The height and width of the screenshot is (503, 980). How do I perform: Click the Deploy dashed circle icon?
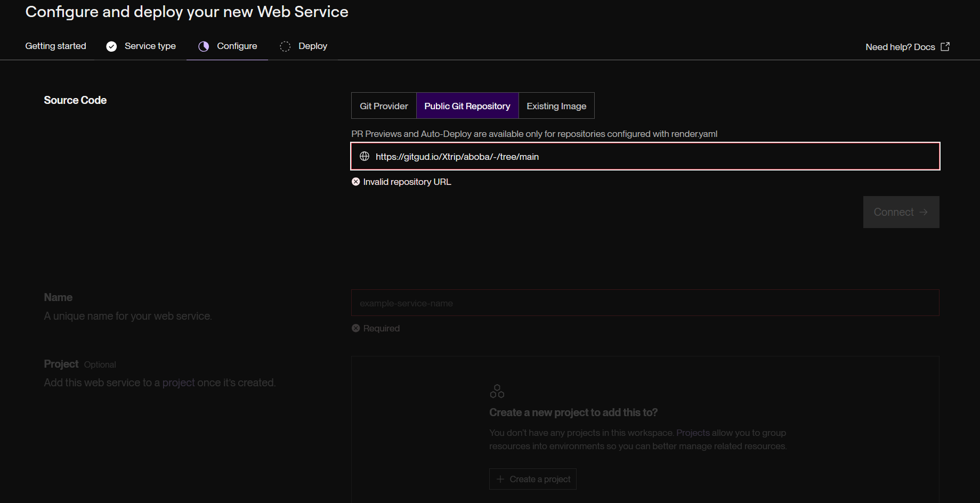[285, 47]
